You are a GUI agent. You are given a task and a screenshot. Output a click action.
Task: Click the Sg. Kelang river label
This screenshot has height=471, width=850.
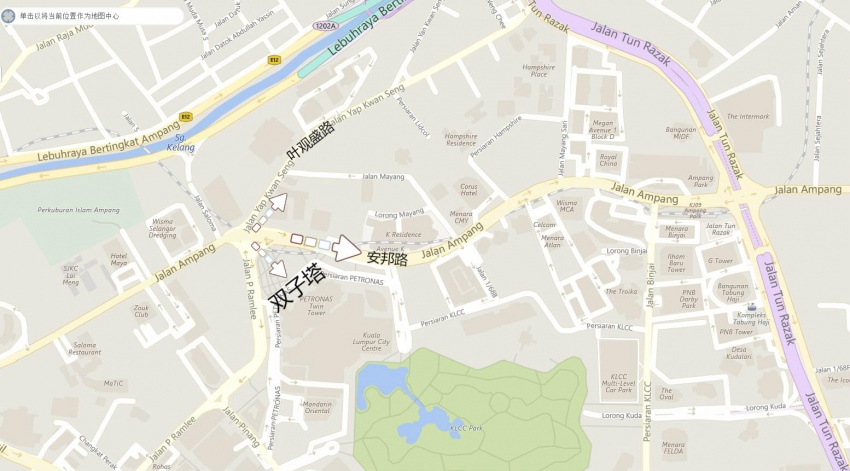181,143
